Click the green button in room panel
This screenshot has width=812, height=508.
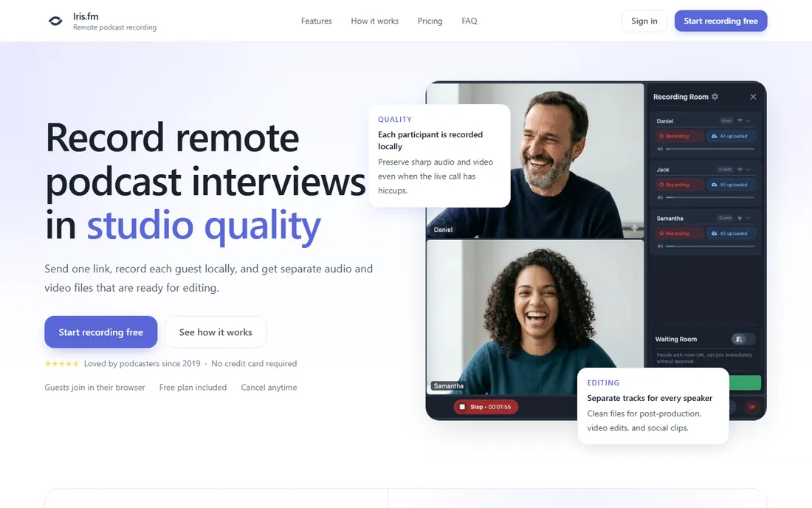[745, 382]
